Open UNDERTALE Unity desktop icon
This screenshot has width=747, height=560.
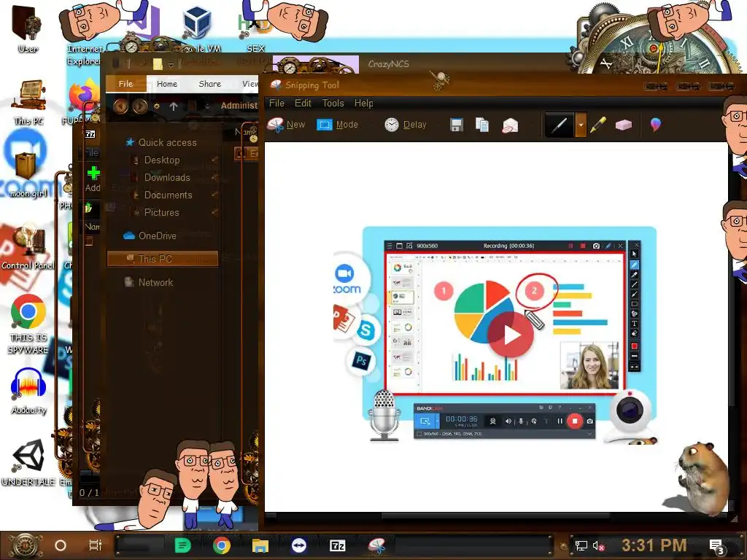click(28, 463)
